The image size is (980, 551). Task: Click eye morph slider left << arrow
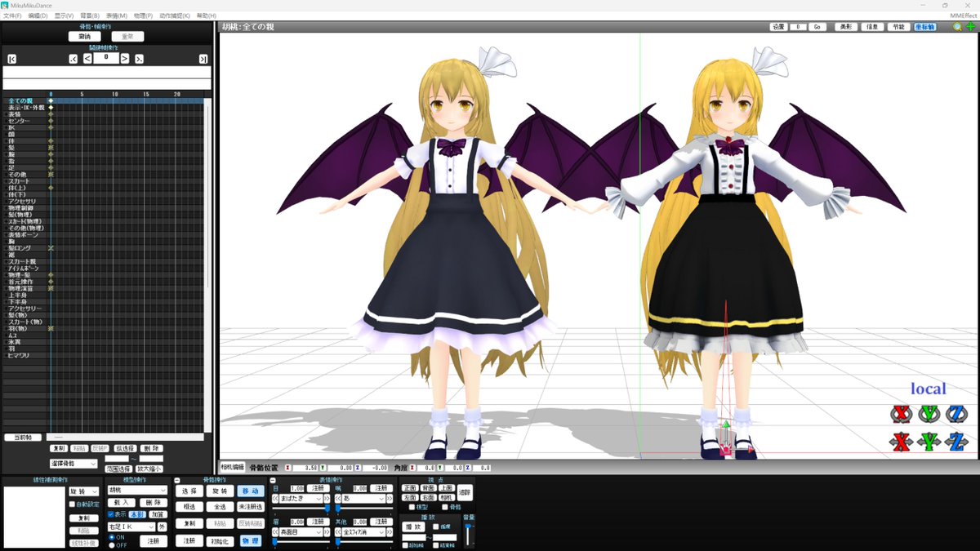pos(275,498)
